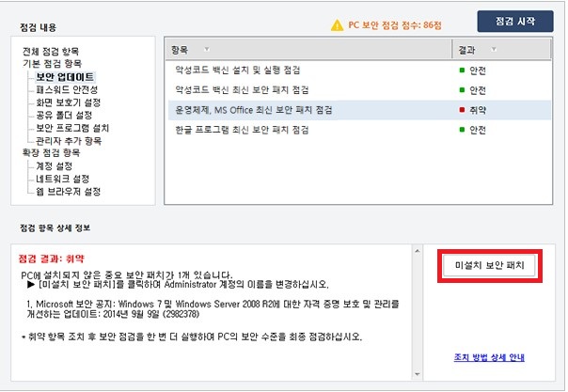Click the 점검 결과: 취약 heading
This screenshot has width=568, height=392.
pos(51,259)
